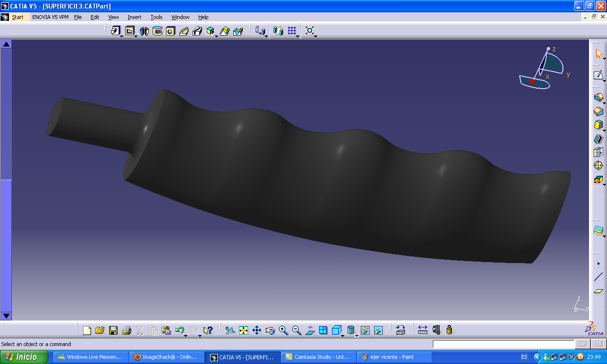Click the Zoom Out magnifier
The width and height of the screenshot is (607, 364).
coord(297,330)
